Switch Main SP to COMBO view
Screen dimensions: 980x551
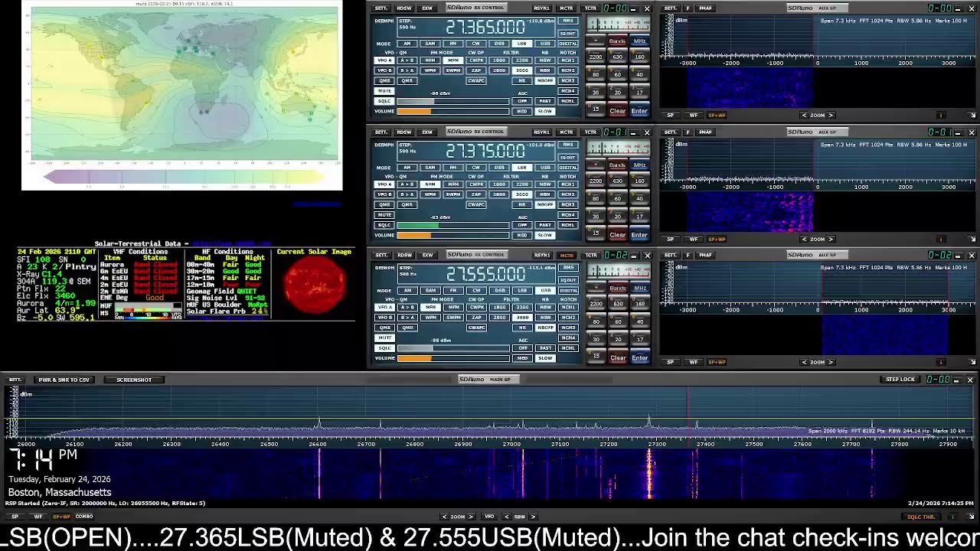pos(83,517)
